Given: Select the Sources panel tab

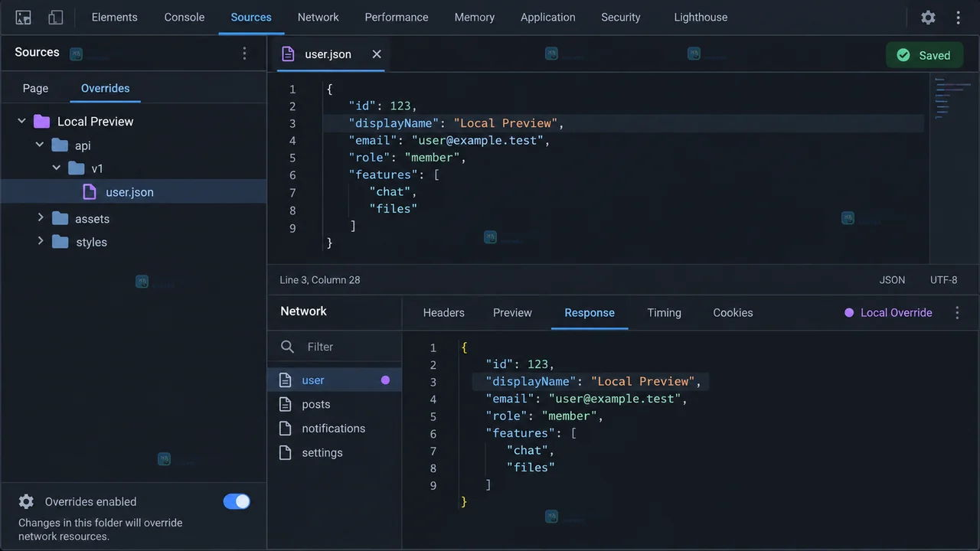Looking at the screenshot, I should (251, 17).
